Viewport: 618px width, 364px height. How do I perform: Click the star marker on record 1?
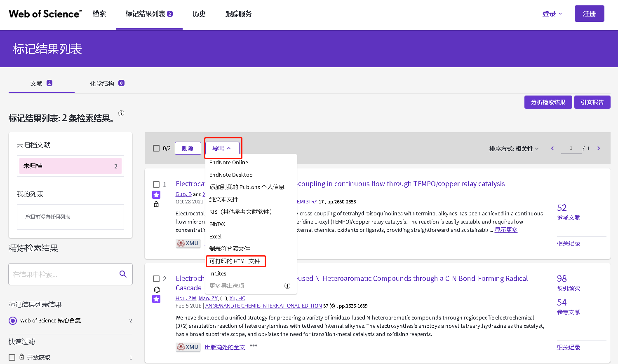tap(156, 195)
